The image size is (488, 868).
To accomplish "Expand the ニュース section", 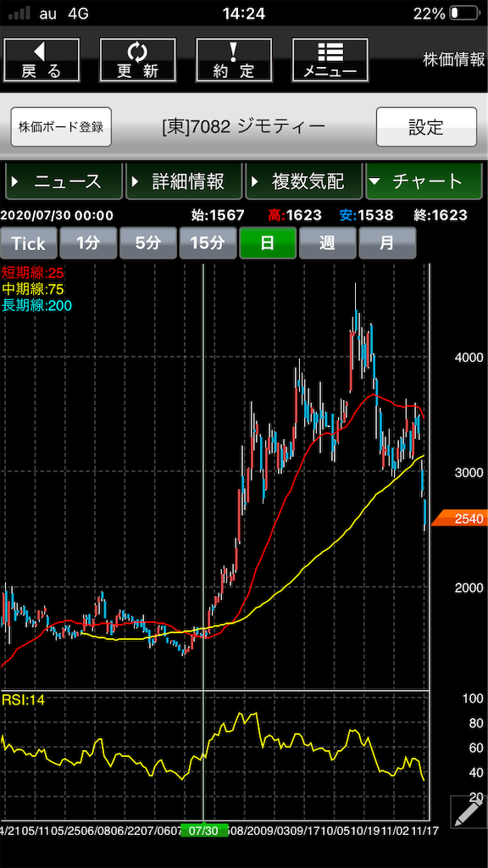I will click(x=63, y=181).
